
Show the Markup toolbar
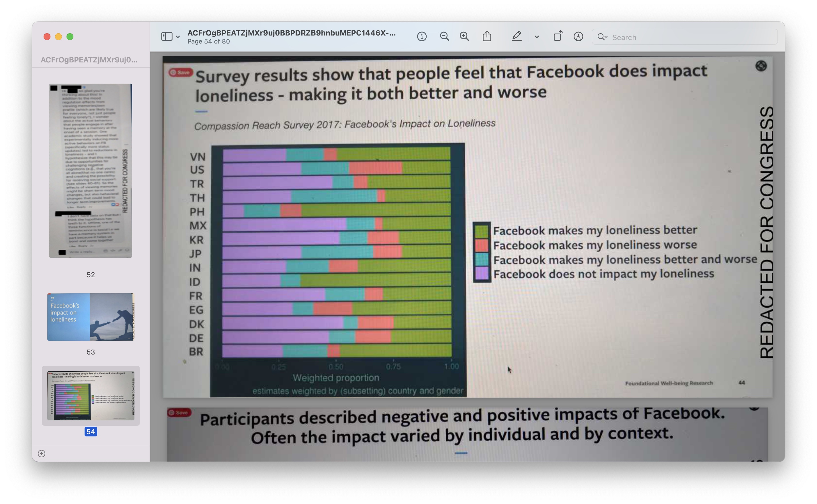[x=578, y=37]
